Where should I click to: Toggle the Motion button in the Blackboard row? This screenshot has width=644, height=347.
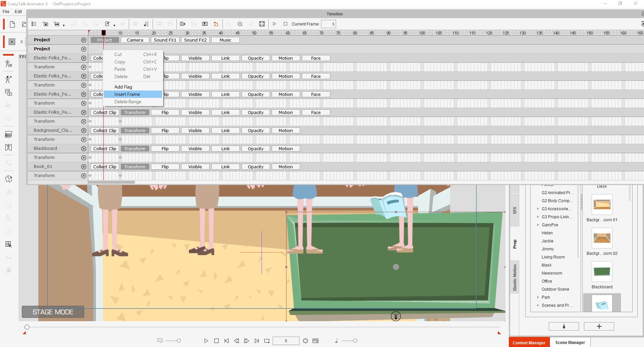286,149
